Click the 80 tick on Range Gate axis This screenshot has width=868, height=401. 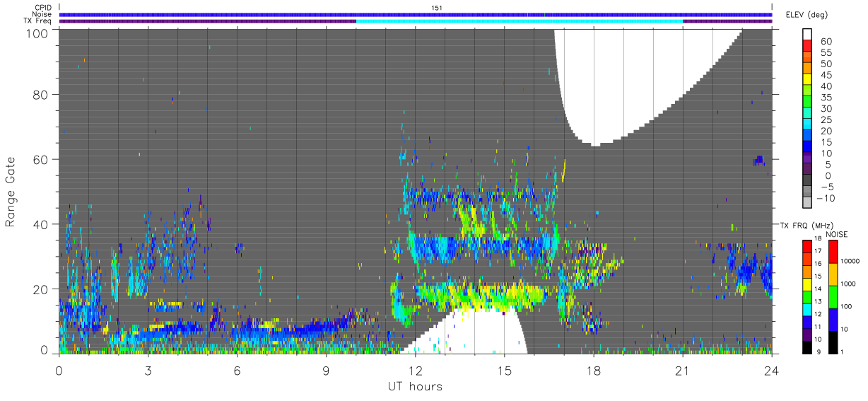(x=42, y=95)
